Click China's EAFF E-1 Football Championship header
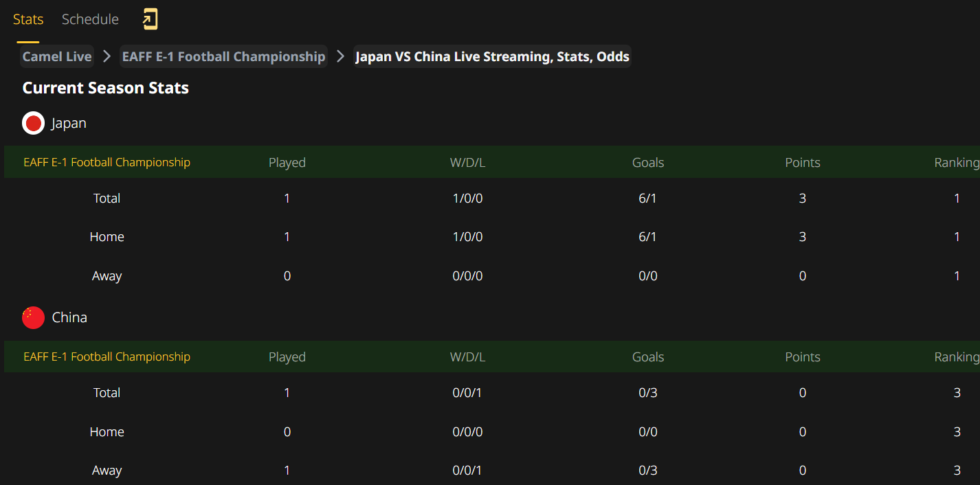Screen dimensions: 980x485 pyautogui.click(x=107, y=357)
